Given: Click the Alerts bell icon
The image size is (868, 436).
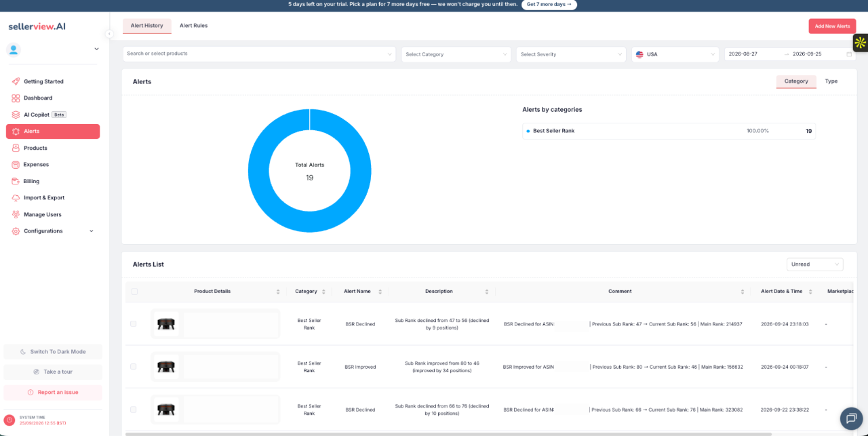Looking at the screenshot, I should pos(16,132).
